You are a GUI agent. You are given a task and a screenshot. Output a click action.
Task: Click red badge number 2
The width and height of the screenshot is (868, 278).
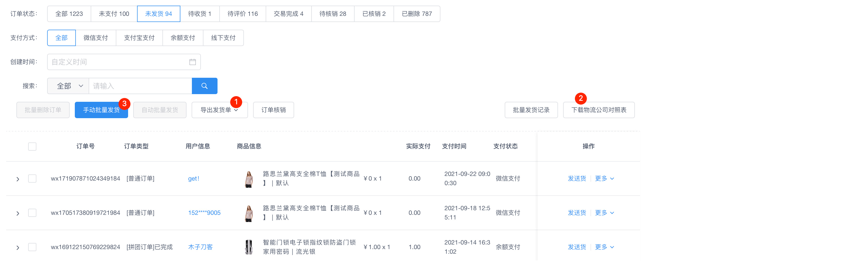[580, 98]
